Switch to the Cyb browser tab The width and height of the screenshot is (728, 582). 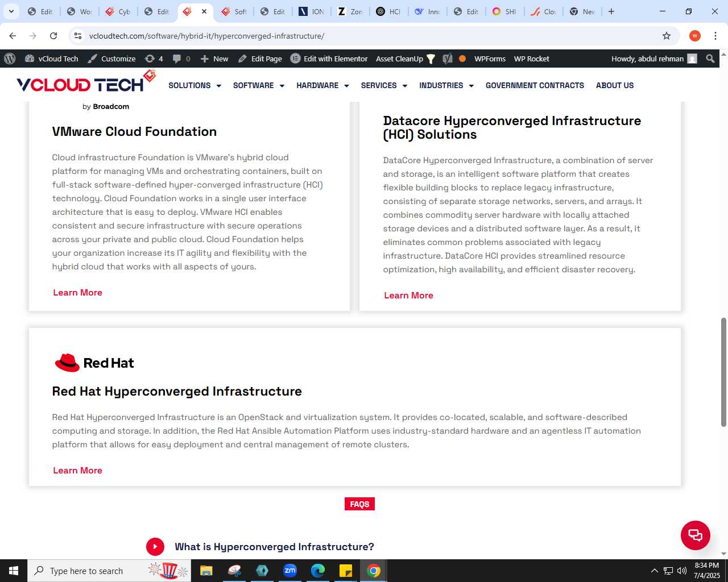[x=118, y=11]
